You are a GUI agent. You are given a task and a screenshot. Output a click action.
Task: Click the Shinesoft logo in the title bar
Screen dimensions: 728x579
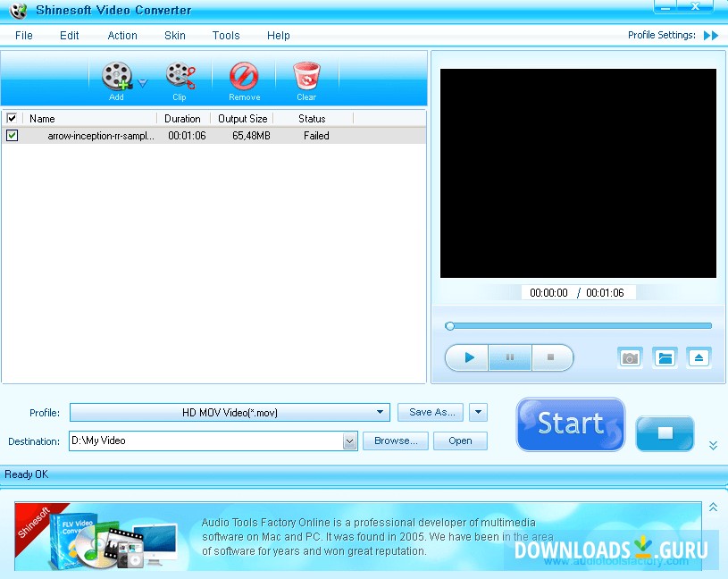[19, 11]
